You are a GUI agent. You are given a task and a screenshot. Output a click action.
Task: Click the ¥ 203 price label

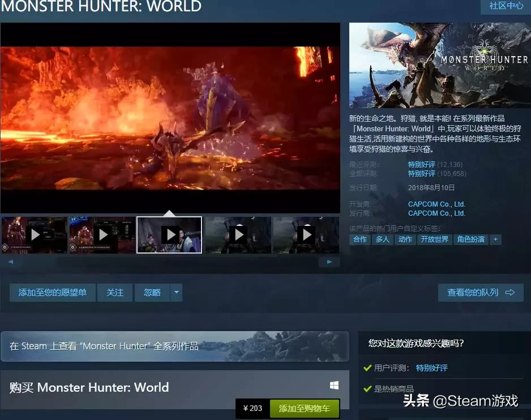tap(252, 409)
